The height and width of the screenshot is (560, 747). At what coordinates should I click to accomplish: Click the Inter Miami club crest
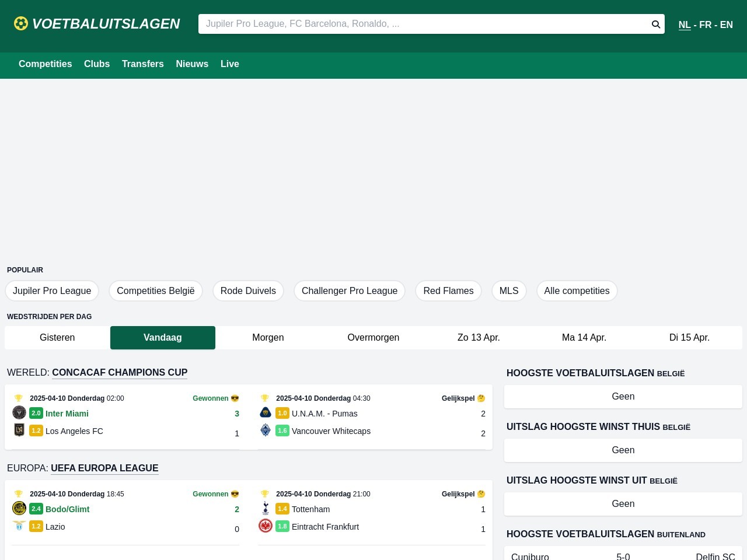tap(19, 412)
